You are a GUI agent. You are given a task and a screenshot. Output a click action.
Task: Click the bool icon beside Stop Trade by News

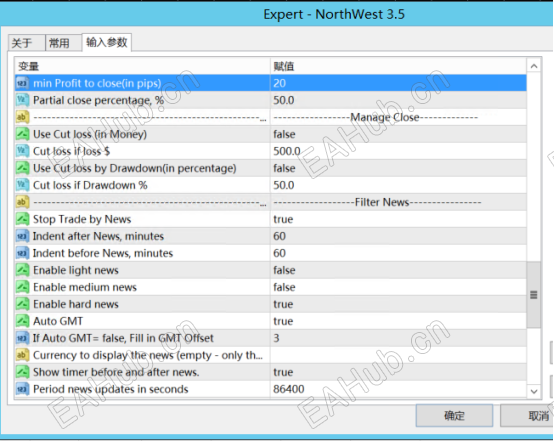pyautogui.click(x=22, y=219)
